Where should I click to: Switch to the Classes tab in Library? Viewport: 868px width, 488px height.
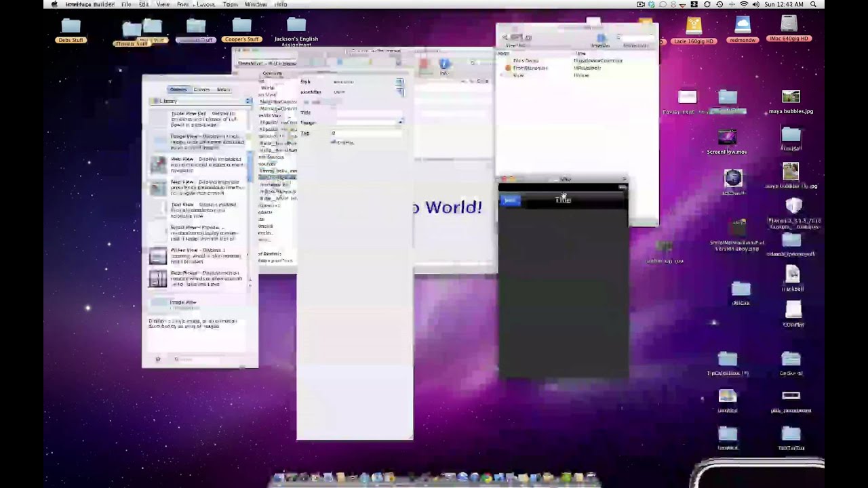[201, 89]
